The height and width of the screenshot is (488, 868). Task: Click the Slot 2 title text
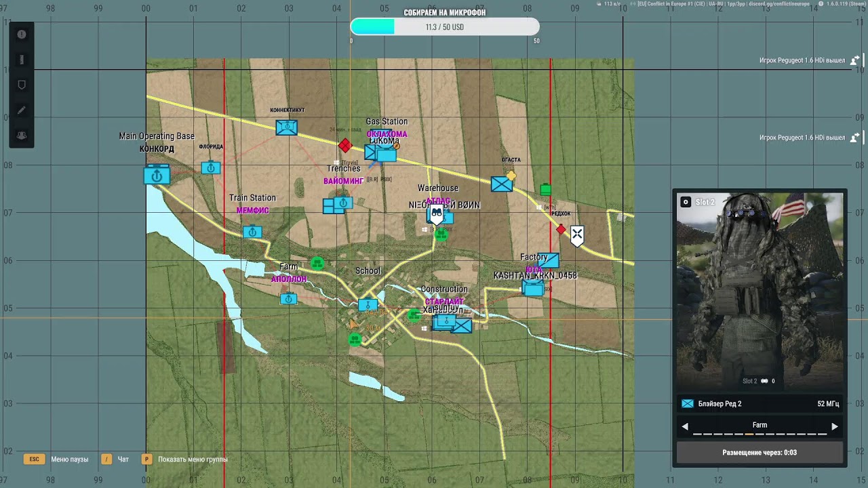click(x=705, y=202)
